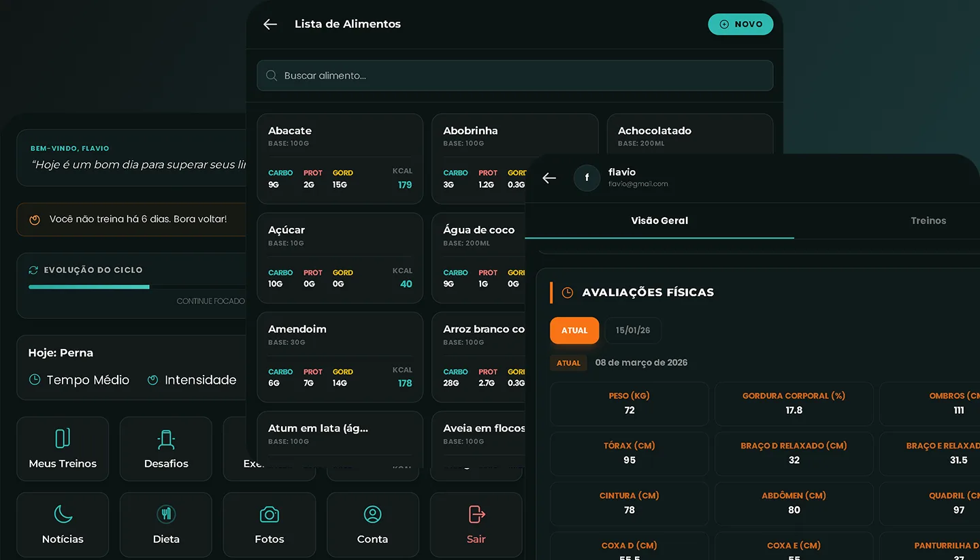Image resolution: width=980 pixels, height=560 pixels.
Task: Open Meus Treinos tile
Action: tap(63, 449)
